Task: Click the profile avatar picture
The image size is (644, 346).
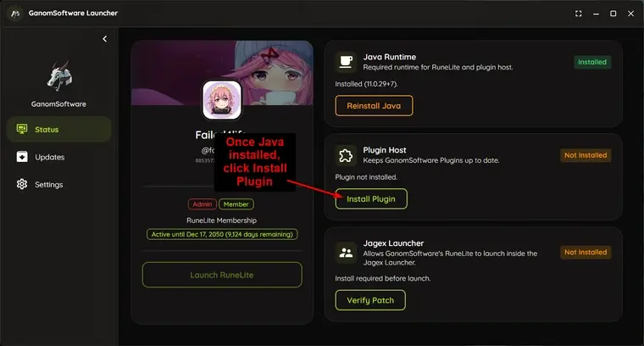Action: point(222,100)
